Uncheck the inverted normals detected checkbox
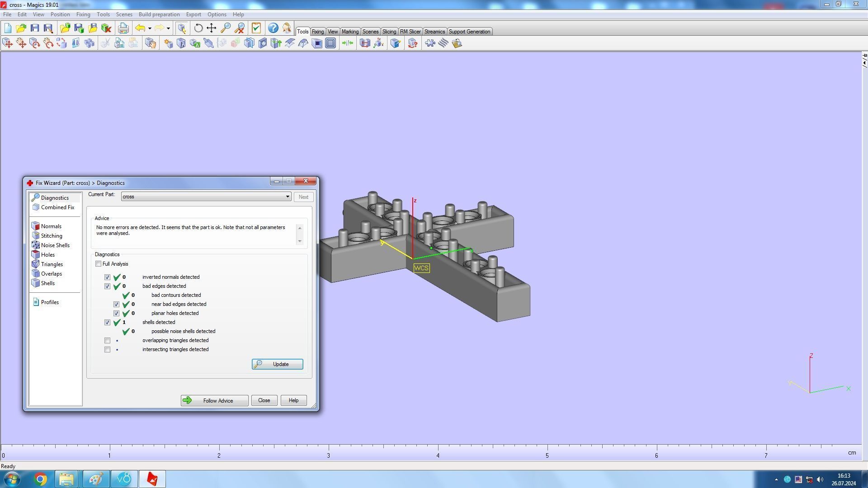The image size is (868, 488). 107,277
